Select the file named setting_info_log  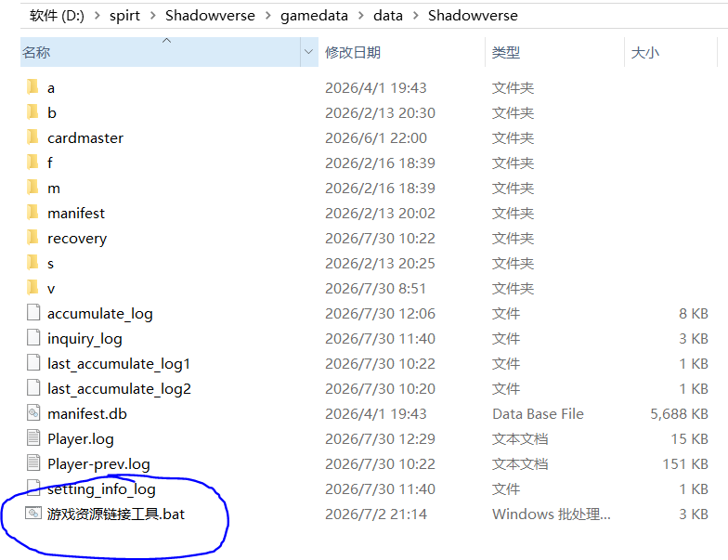pos(101,488)
